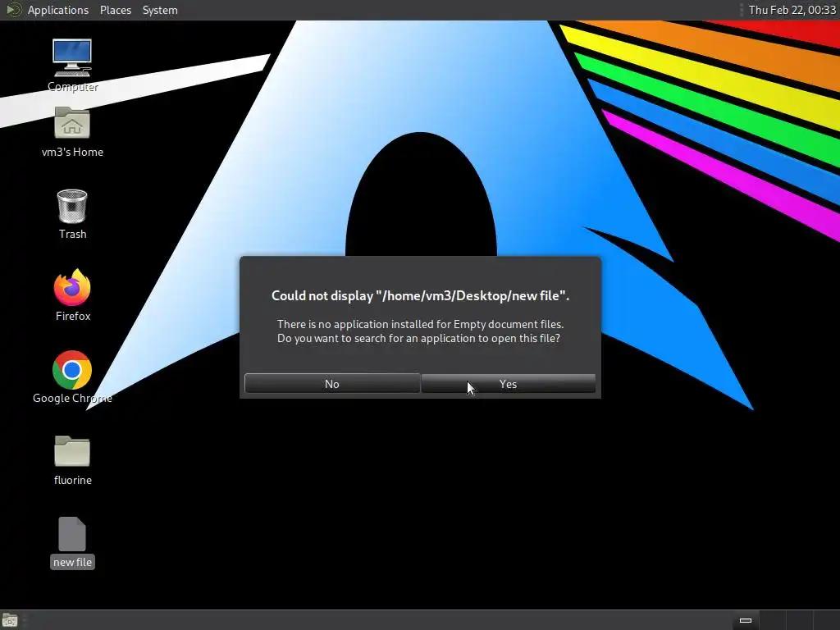The height and width of the screenshot is (630, 840).
Task: Click the 'fluorine' label text
Action: (72, 480)
